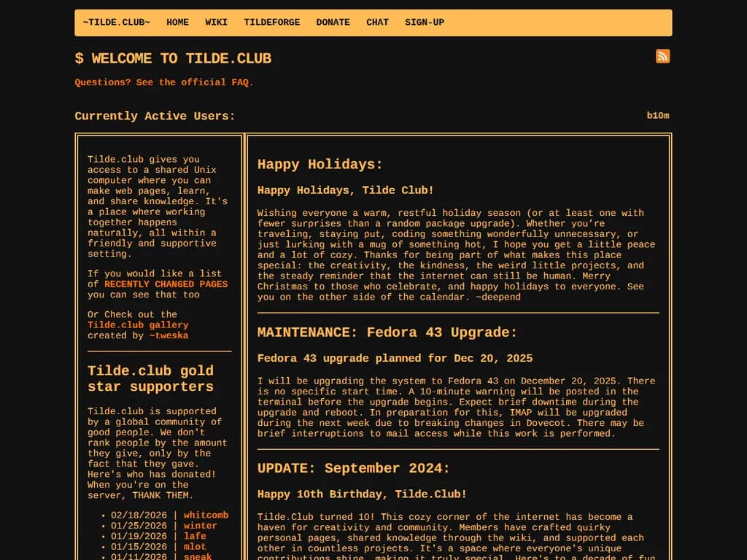The width and height of the screenshot is (747, 560).
Task: Click supporter whitcomb's name
Action: coord(206,516)
